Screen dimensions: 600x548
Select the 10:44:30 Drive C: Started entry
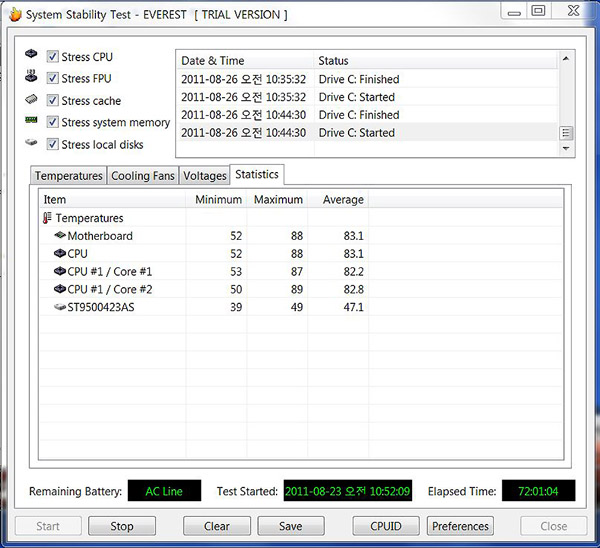[x=367, y=133]
